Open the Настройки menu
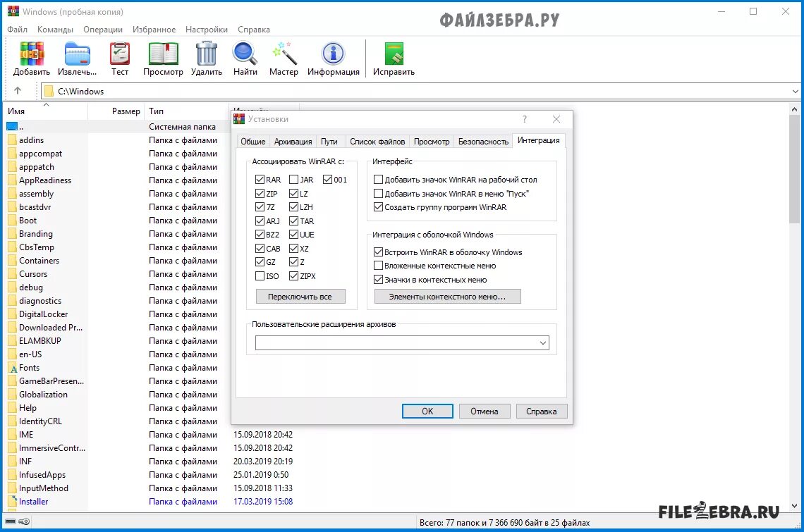This screenshot has height=532, width=804. 207,29
